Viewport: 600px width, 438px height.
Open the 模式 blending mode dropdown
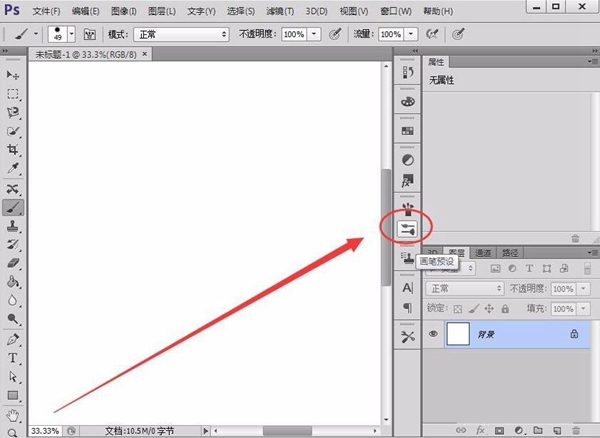pyautogui.click(x=181, y=34)
